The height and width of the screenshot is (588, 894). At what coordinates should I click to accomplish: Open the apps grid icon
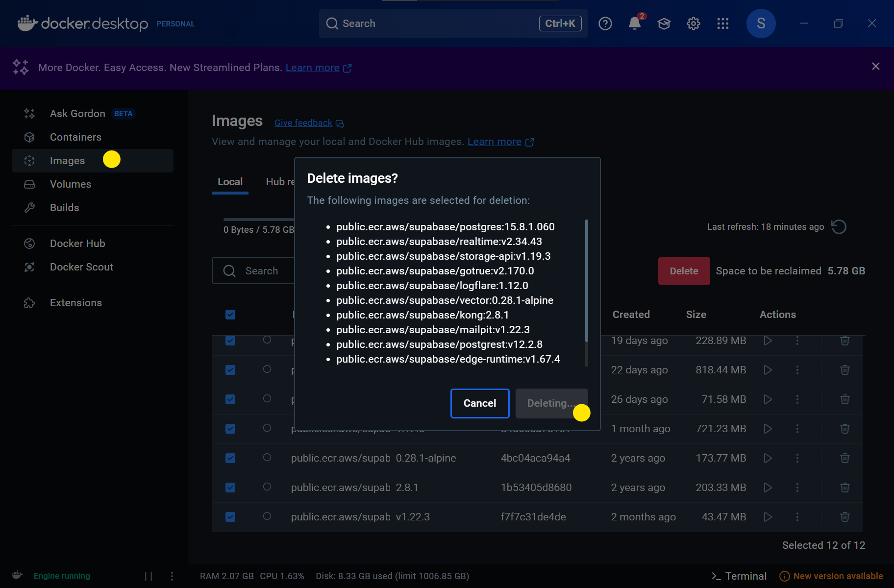723,24
